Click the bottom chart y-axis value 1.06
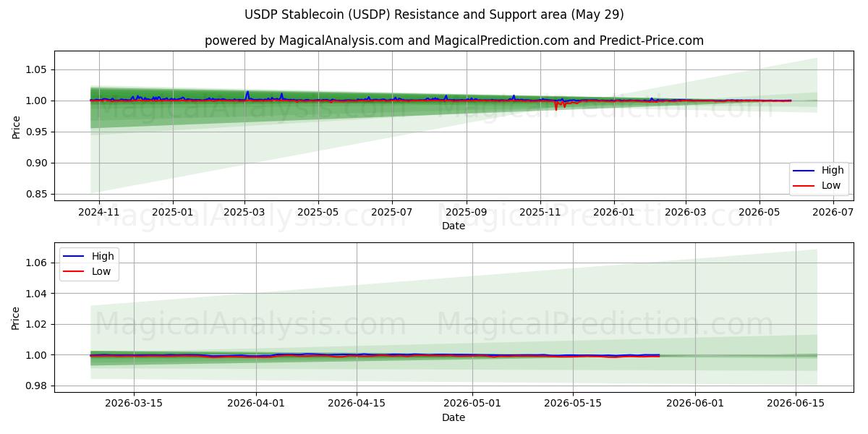Viewport: 868px width, 434px height. coord(37,263)
